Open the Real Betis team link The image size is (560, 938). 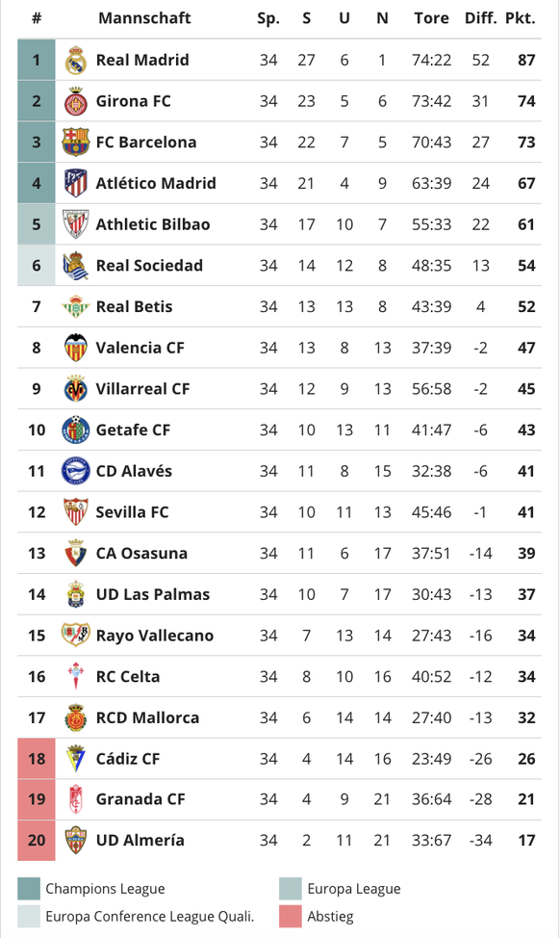point(135,307)
